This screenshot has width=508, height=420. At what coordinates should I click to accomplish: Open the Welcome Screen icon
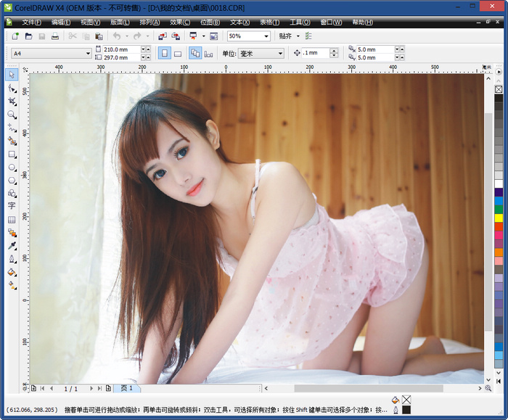[214, 36]
